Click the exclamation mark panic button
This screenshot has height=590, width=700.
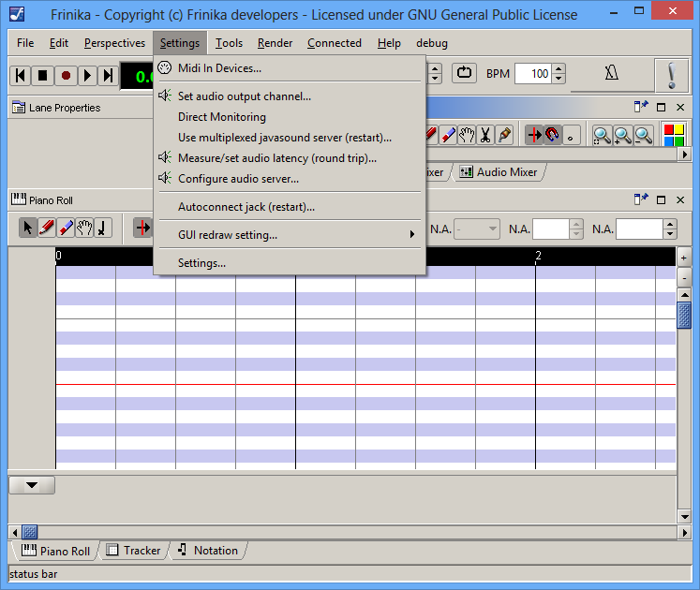coord(671,74)
